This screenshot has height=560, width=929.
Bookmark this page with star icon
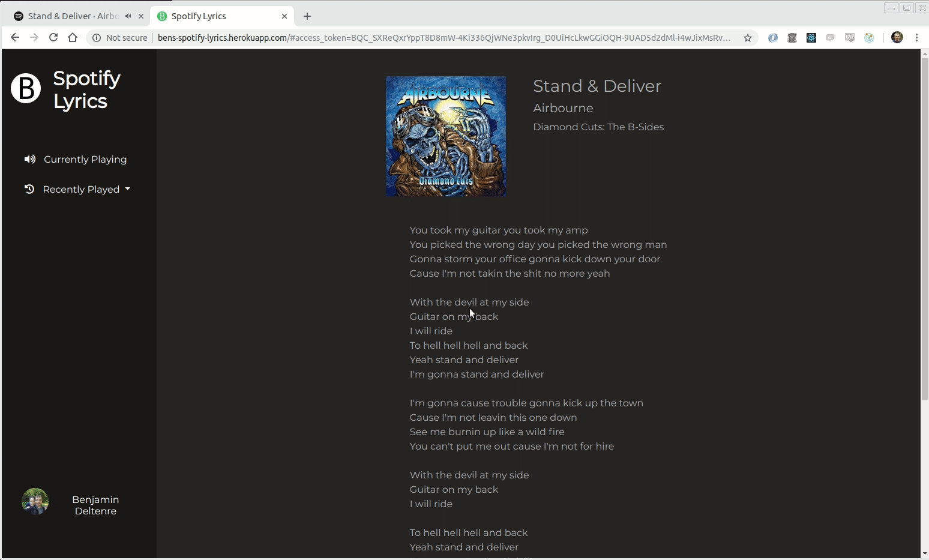pyautogui.click(x=748, y=38)
